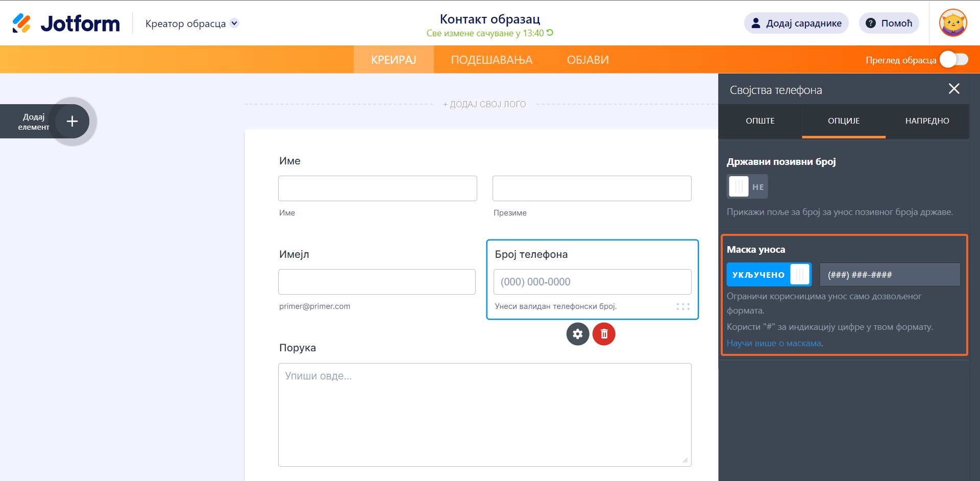Click the Порука message textarea
Image resolution: width=980 pixels, height=481 pixels.
(484, 414)
